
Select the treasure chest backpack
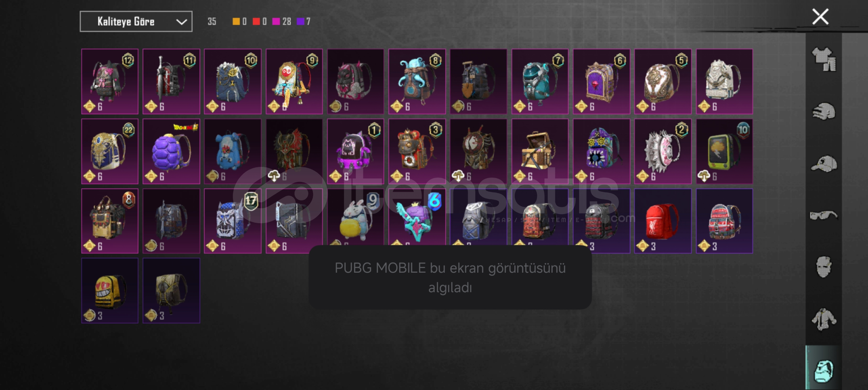[540, 151]
